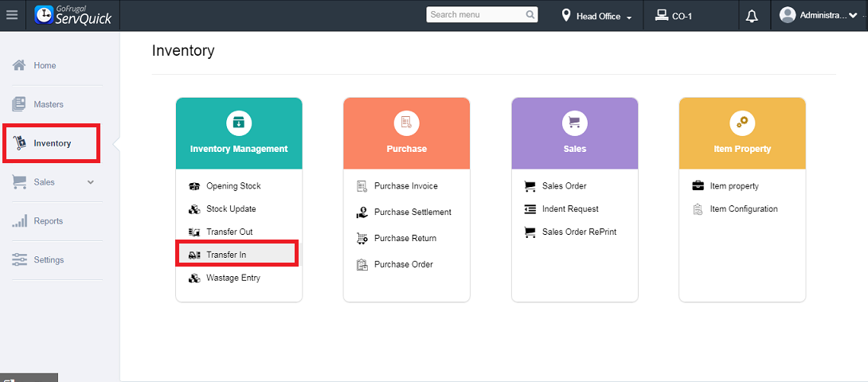Open the Purchase Invoice link

pos(405,186)
